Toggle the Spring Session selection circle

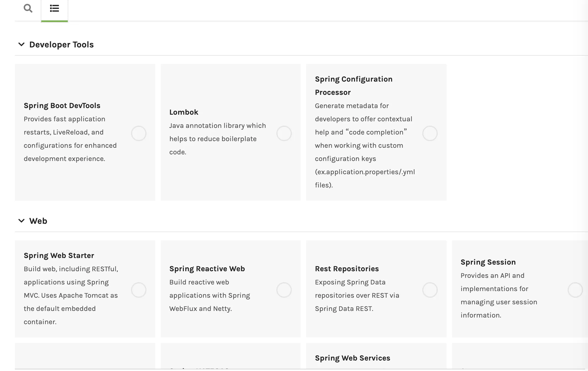click(x=575, y=290)
